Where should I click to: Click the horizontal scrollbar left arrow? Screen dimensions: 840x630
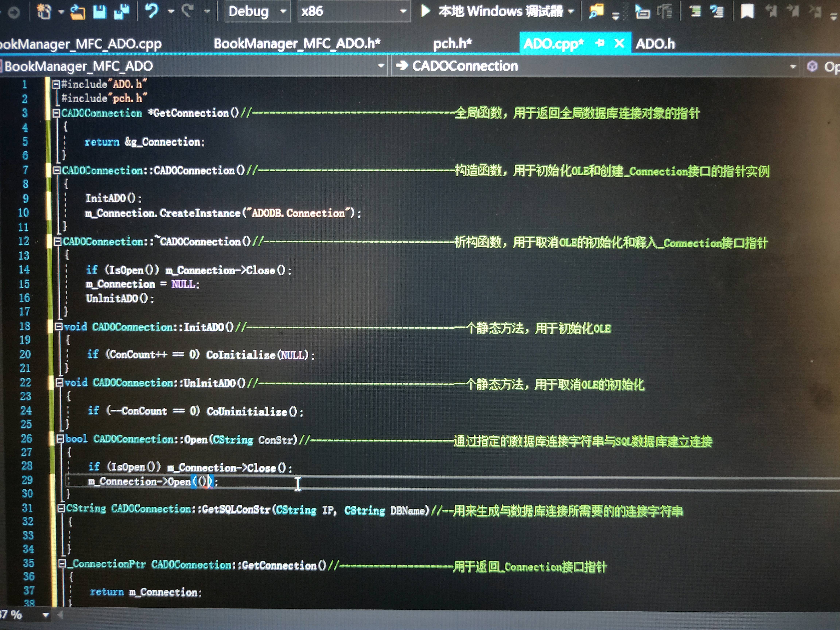point(60,615)
